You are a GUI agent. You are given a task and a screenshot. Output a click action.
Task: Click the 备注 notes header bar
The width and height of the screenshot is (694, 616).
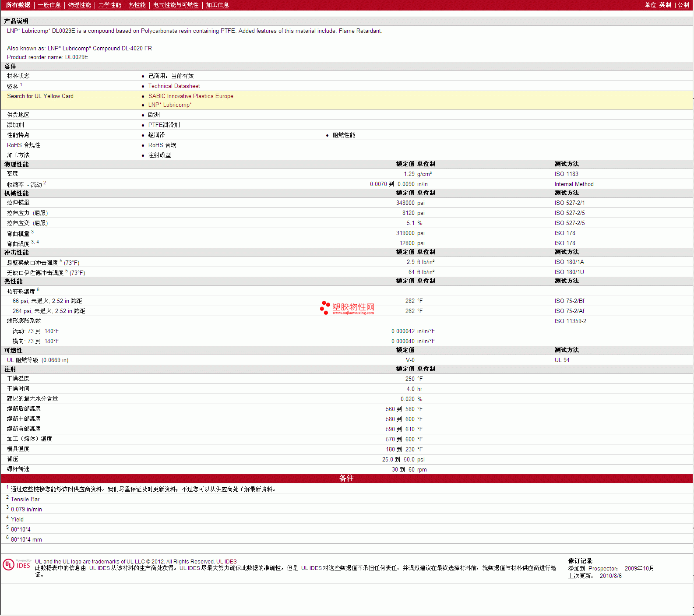coord(347,479)
